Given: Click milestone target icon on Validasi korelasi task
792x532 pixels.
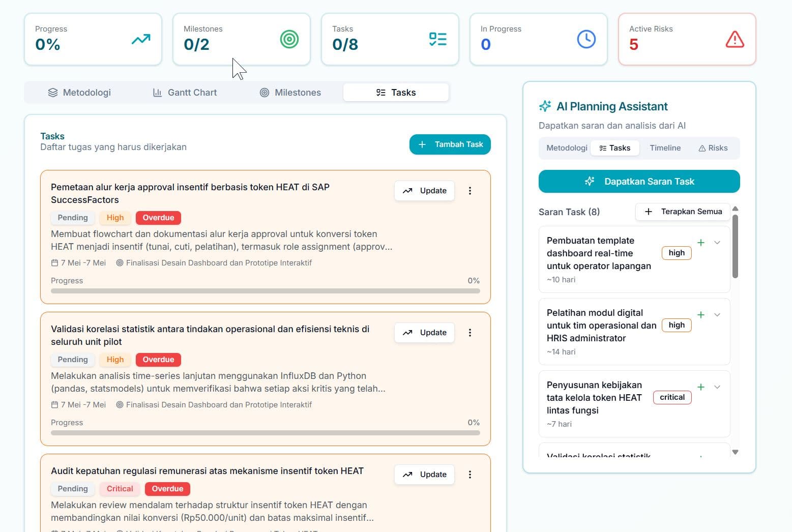Looking at the screenshot, I should click(120, 405).
